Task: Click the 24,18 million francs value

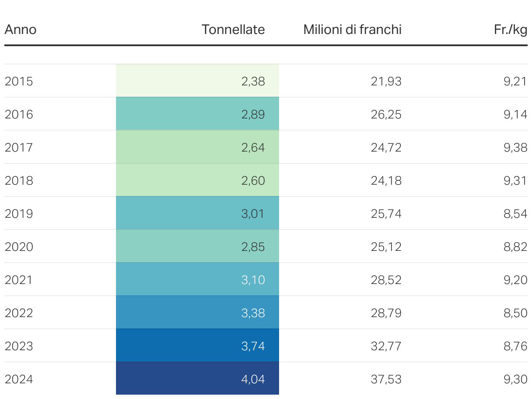Action: pyautogui.click(x=386, y=181)
